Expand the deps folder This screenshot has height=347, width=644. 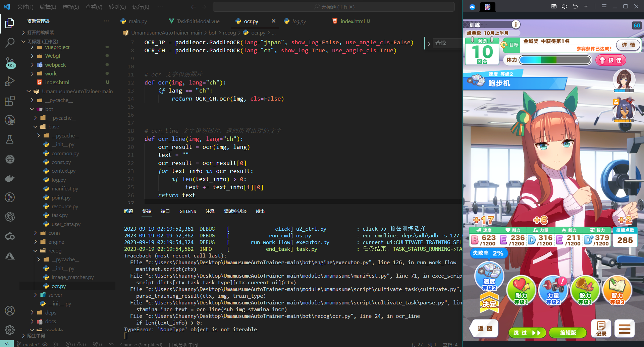point(50,312)
